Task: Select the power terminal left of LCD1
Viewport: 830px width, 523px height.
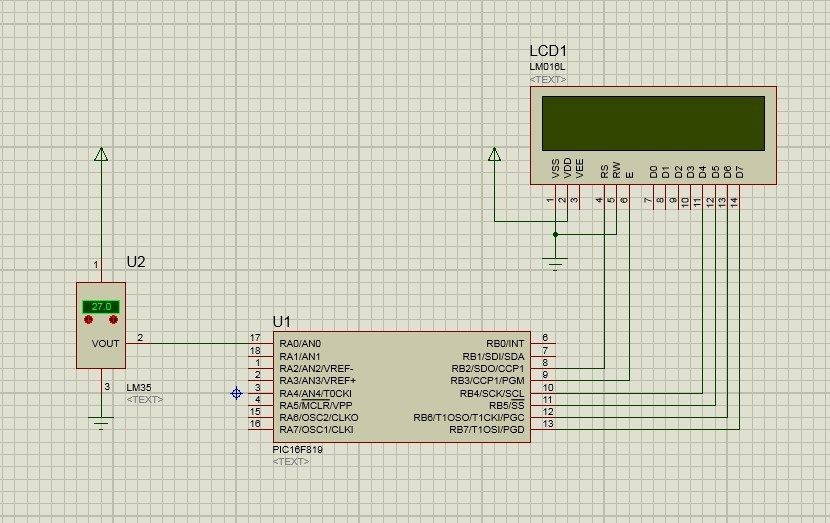Action: [x=494, y=155]
